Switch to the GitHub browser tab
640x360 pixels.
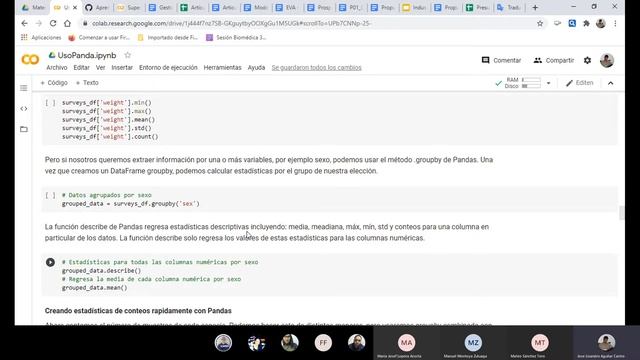pyautogui.click(x=97, y=7)
